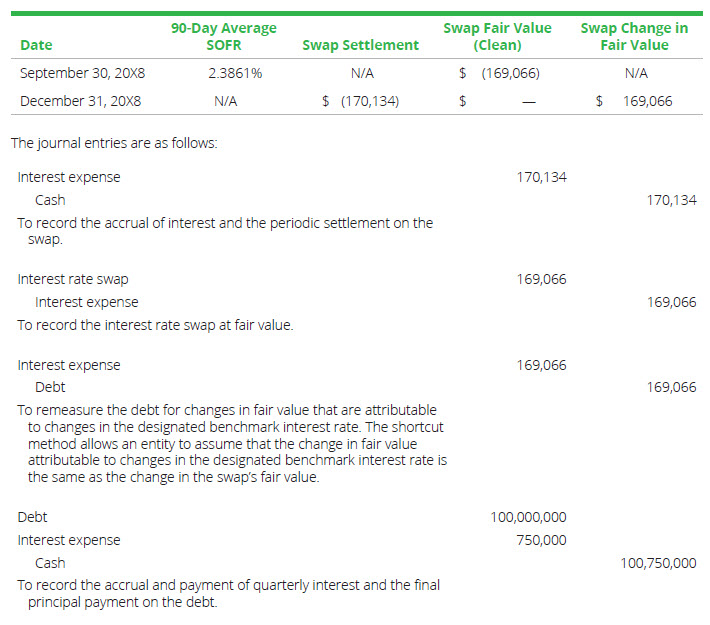
Task: Select the paragraph explaining the shortcut method
Action: (232, 443)
